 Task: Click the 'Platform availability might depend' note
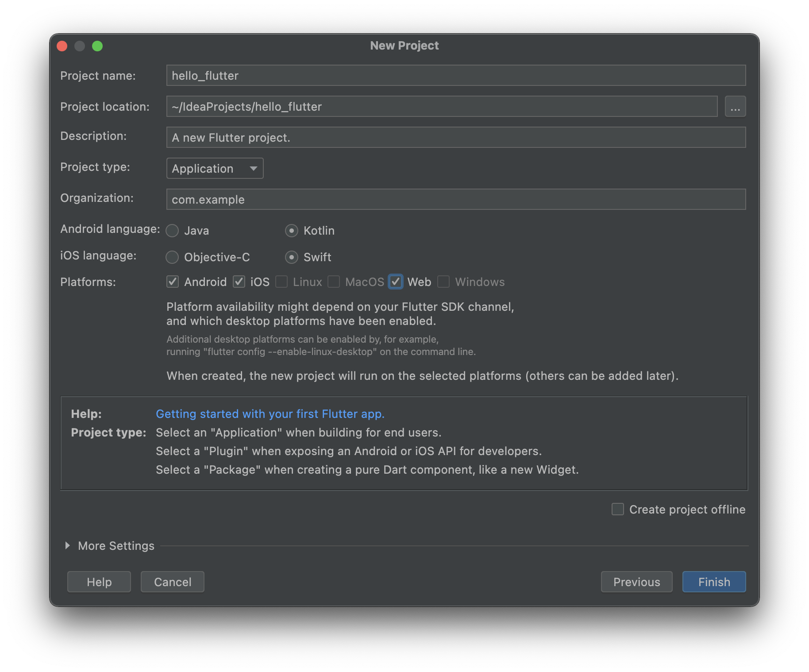click(340, 314)
